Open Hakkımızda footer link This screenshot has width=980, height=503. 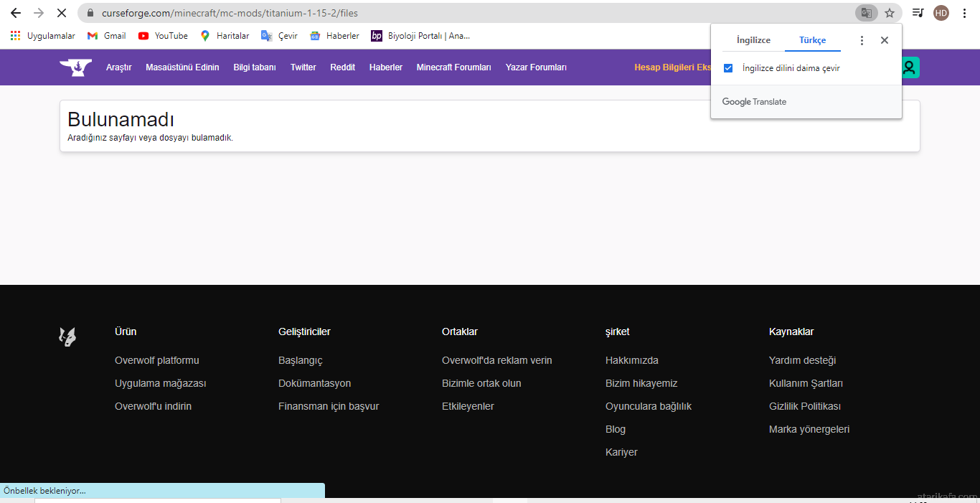coord(632,360)
